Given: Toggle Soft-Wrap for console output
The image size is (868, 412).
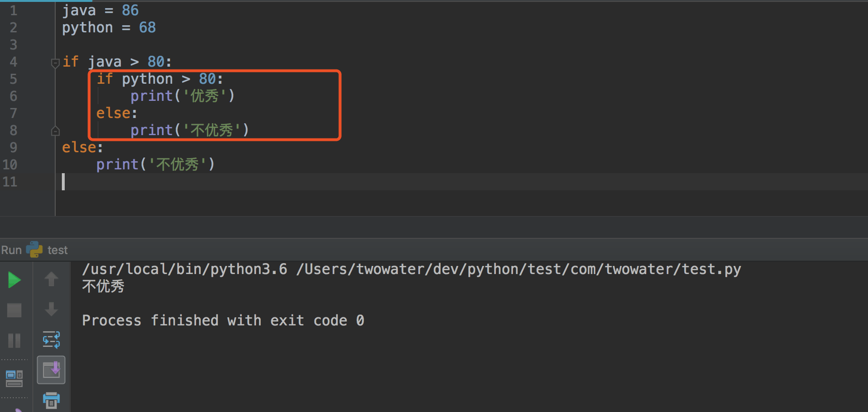Looking at the screenshot, I should [x=51, y=340].
